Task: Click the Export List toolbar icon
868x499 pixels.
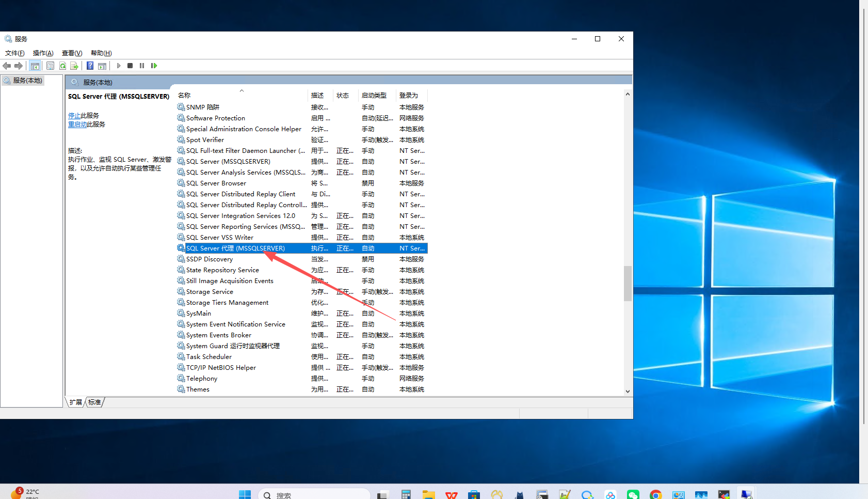Action: [74, 66]
